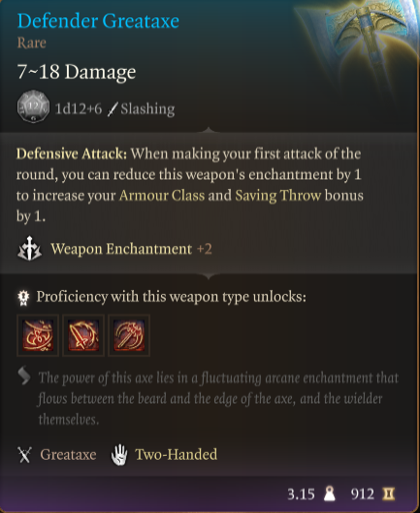Select the second weapon skill with sword
420x513 pixels.
(83, 336)
